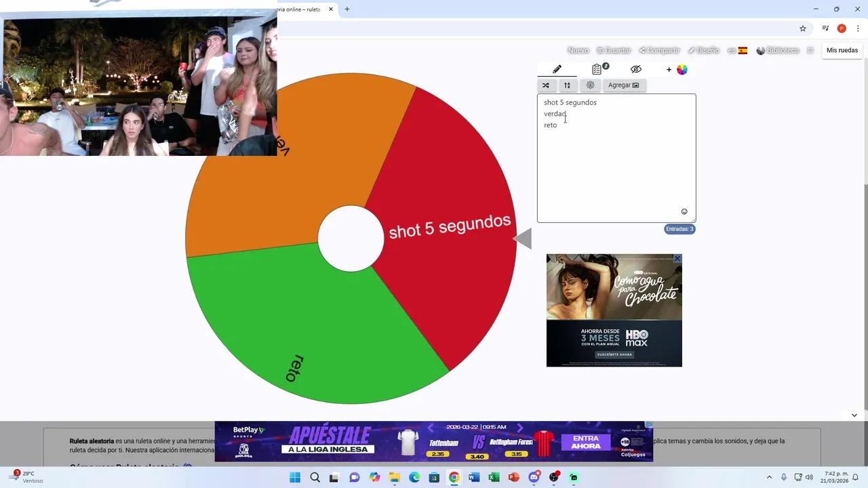Viewport: 868px width, 488px height.
Task: Open Windows taskbar Search
Action: coord(315,477)
